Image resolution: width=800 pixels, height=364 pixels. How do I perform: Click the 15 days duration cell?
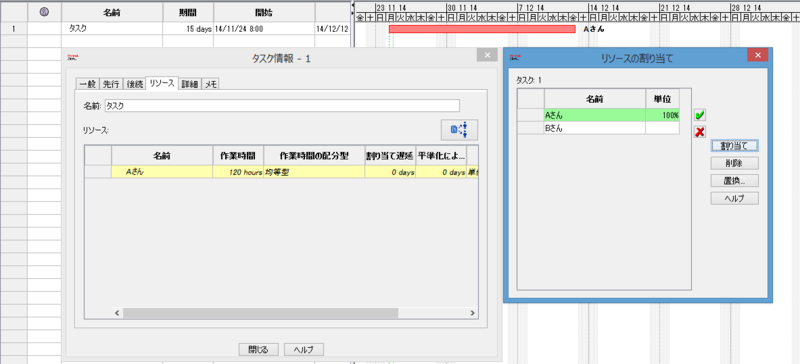[188, 29]
